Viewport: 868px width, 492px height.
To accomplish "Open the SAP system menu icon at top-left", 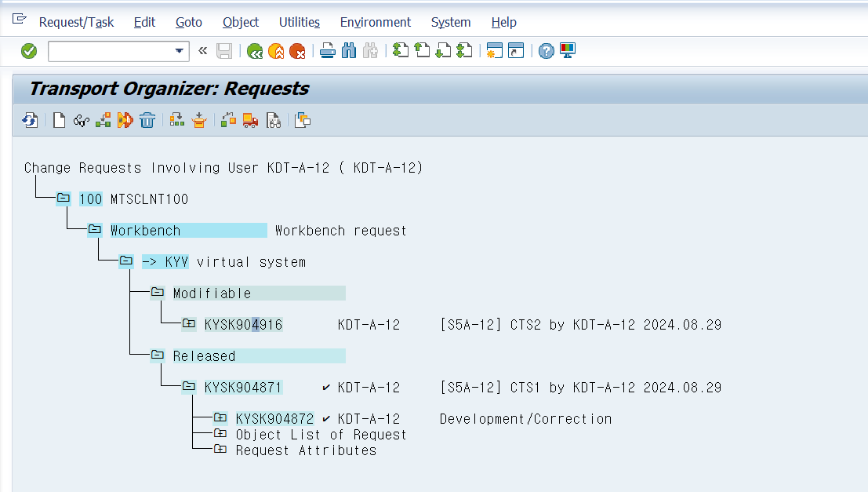I will coord(20,20).
